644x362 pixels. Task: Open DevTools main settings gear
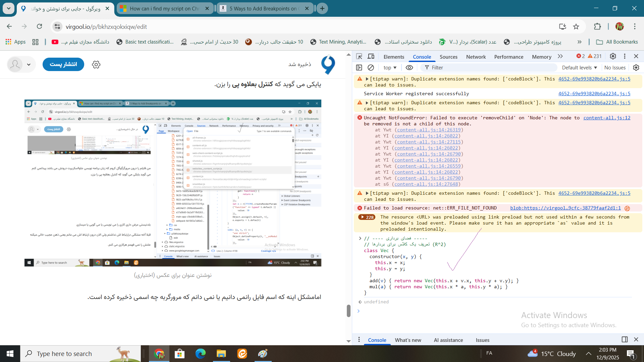click(613, 56)
